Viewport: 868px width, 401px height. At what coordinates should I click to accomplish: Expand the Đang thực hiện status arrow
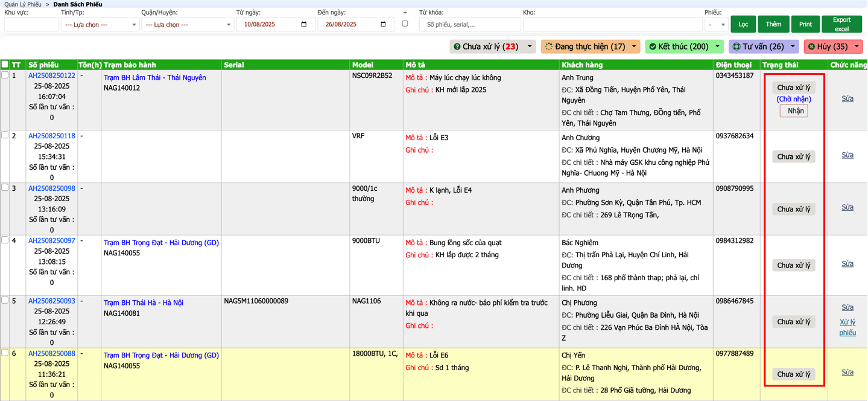click(634, 47)
